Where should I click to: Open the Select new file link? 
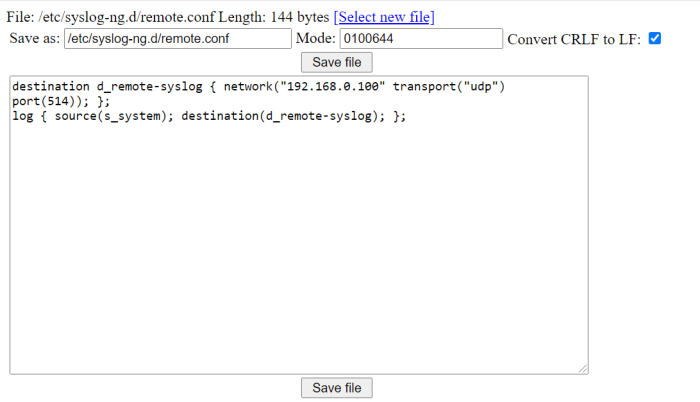pyautogui.click(x=384, y=17)
